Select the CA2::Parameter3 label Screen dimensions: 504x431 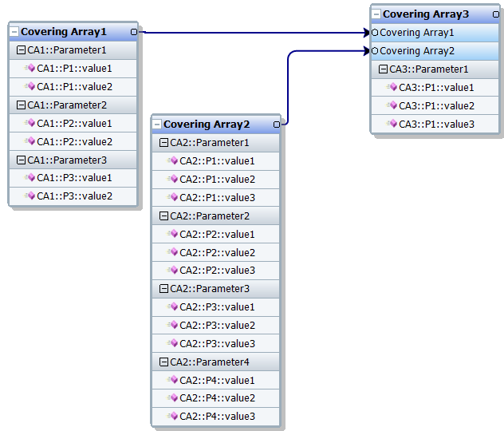click(210, 289)
